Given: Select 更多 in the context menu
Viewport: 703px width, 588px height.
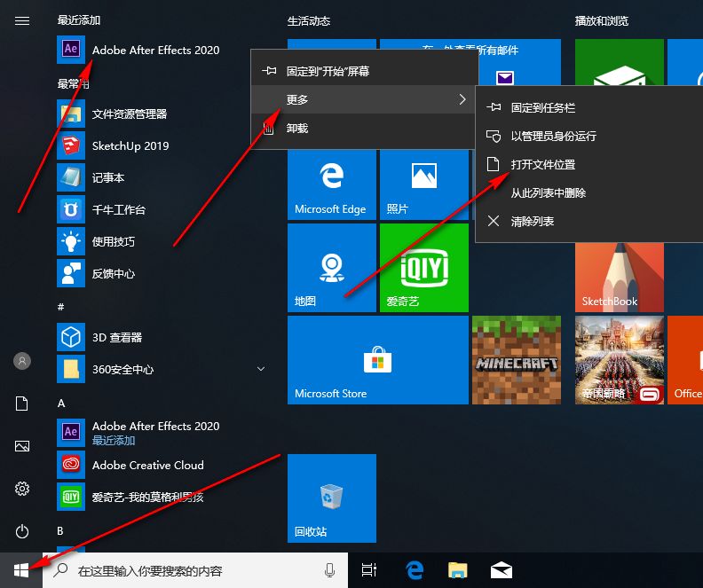Looking at the screenshot, I should pyautogui.click(x=364, y=99).
